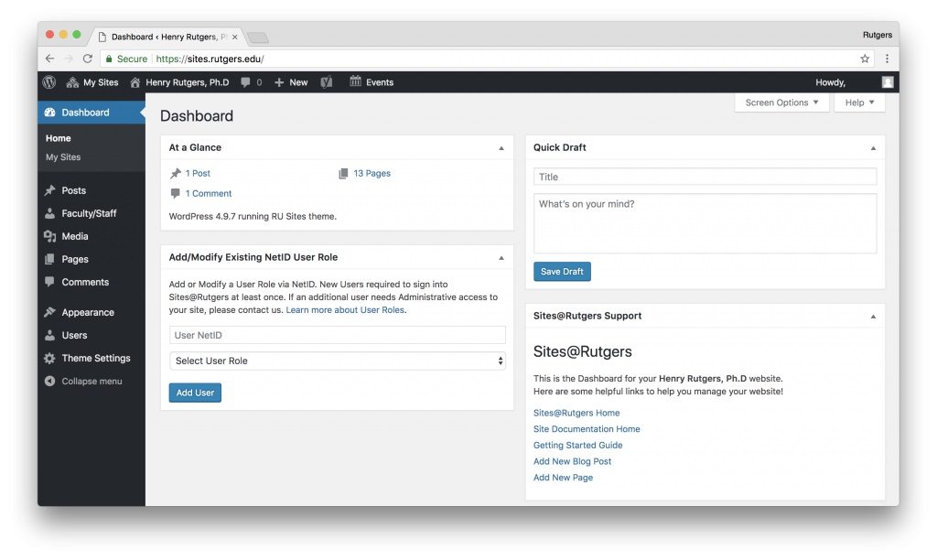Click the Add User button

tap(195, 392)
